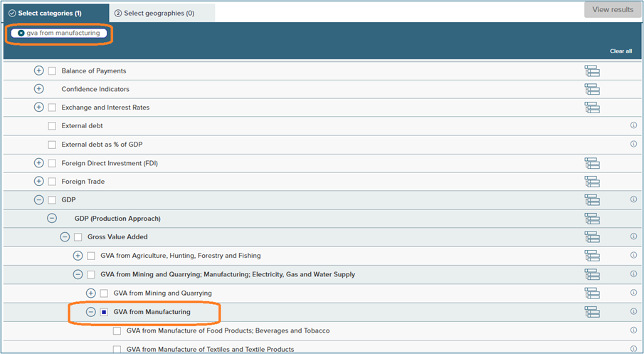This screenshot has height=354, width=644.
Task: Show info for Gross Value Added
Action: point(633,236)
